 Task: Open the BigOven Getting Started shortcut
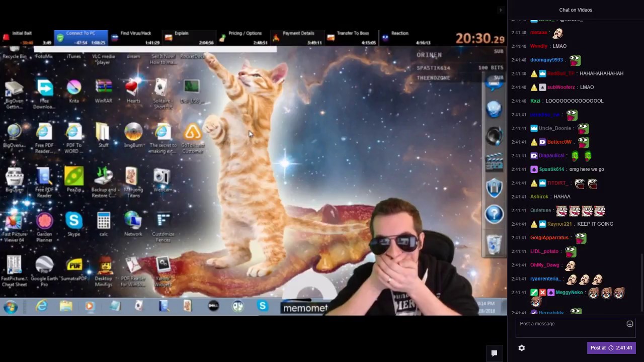point(14,94)
